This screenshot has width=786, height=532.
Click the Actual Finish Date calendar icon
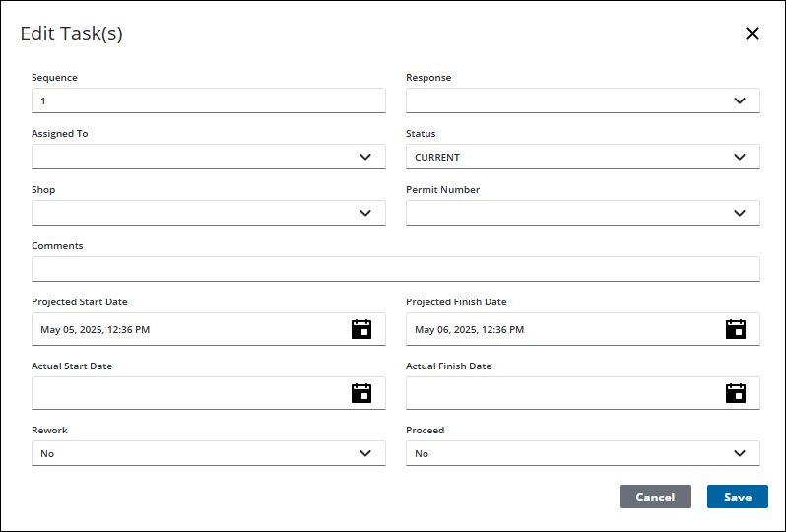point(736,393)
